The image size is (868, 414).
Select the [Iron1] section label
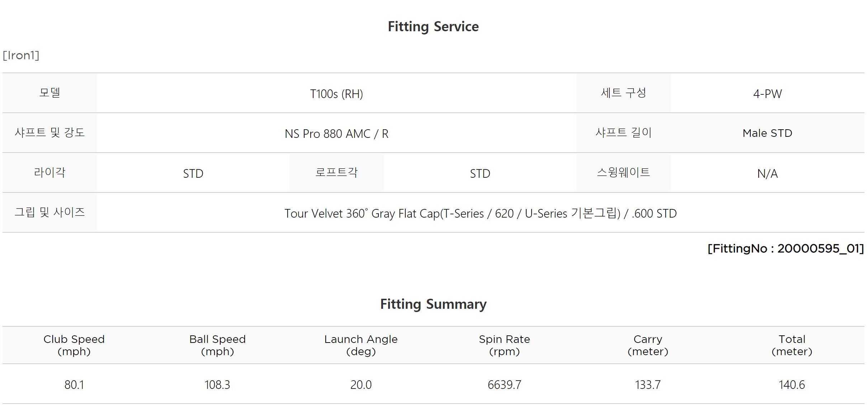click(21, 55)
